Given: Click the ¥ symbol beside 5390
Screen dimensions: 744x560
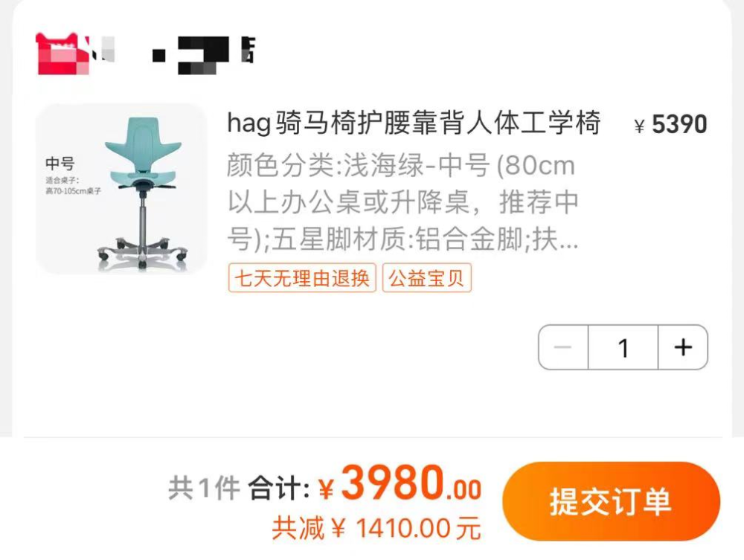Looking at the screenshot, I should point(640,126).
